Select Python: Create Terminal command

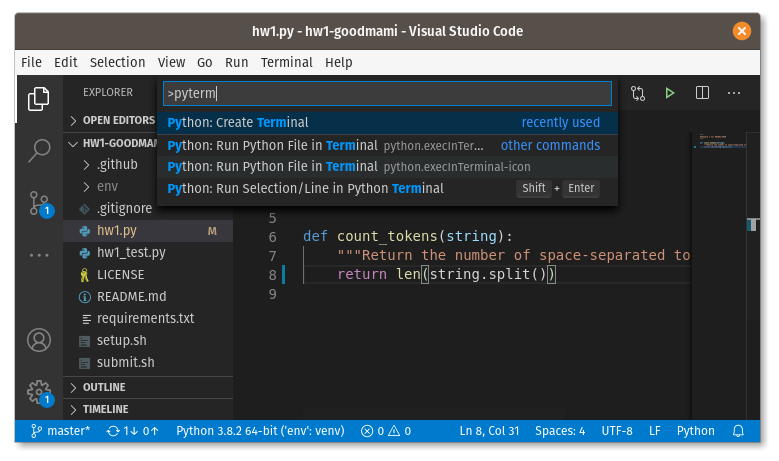click(x=387, y=123)
